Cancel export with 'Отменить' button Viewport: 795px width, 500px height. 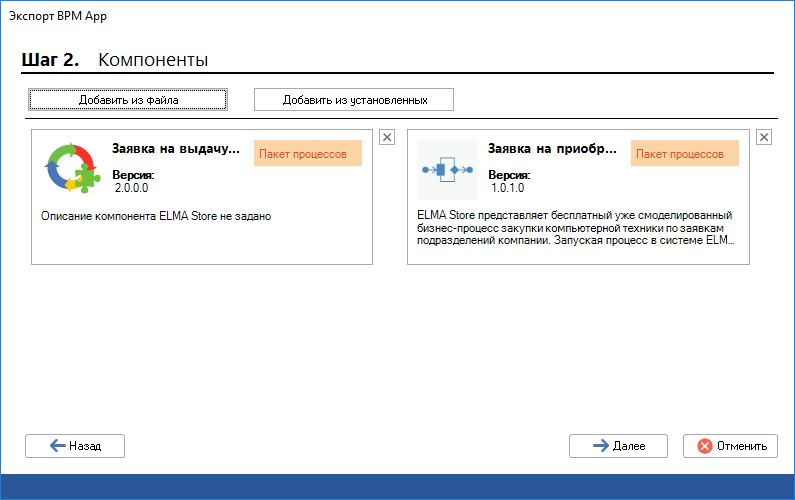coord(730,446)
